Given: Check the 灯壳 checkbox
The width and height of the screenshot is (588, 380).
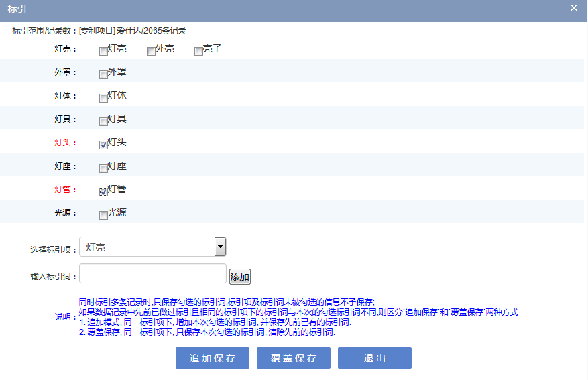Looking at the screenshot, I should coord(103,52).
